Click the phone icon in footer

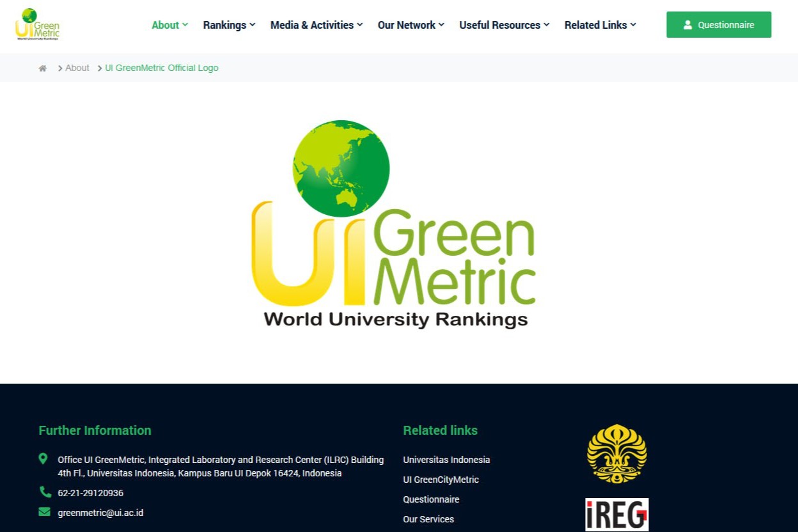click(45, 492)
